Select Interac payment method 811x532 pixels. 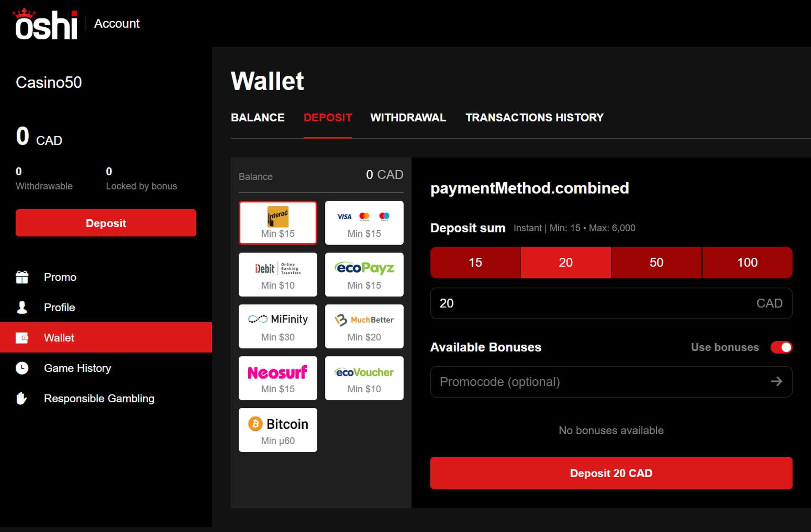pos(278,223)
